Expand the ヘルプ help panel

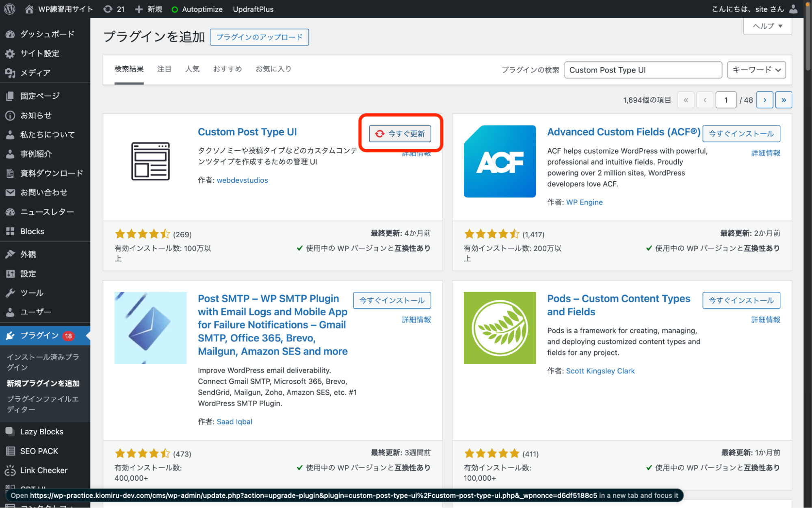[767, 26]
